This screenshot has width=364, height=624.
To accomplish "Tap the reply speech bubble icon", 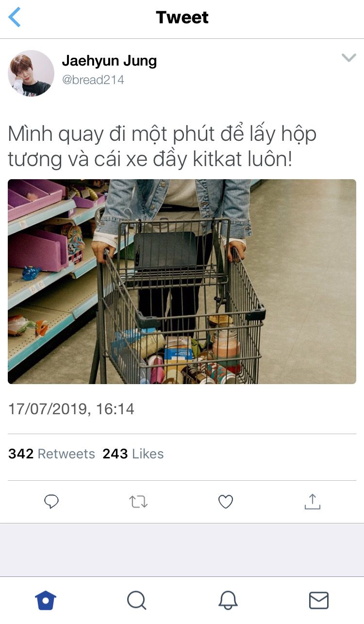I will pyautogui.click(x=51, y=502).
